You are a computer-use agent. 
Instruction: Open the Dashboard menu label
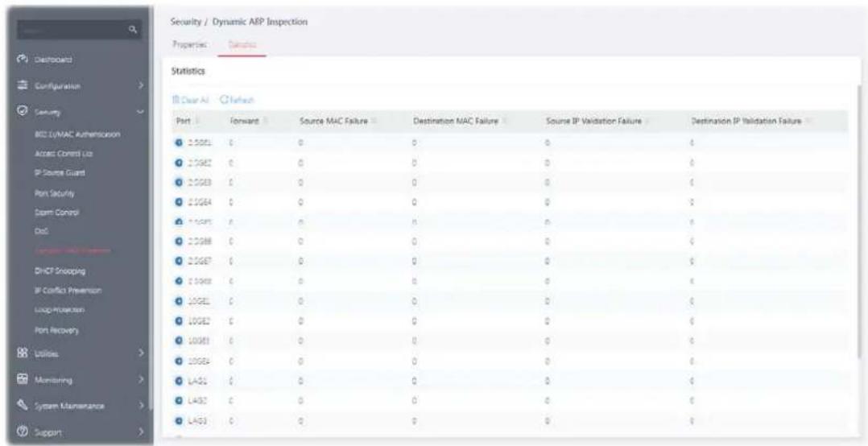point(54,60)
